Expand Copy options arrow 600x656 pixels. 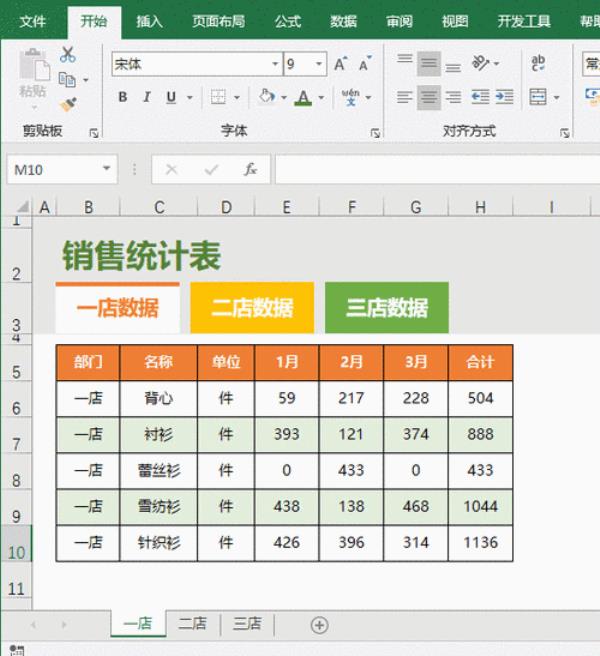(86, 79)
